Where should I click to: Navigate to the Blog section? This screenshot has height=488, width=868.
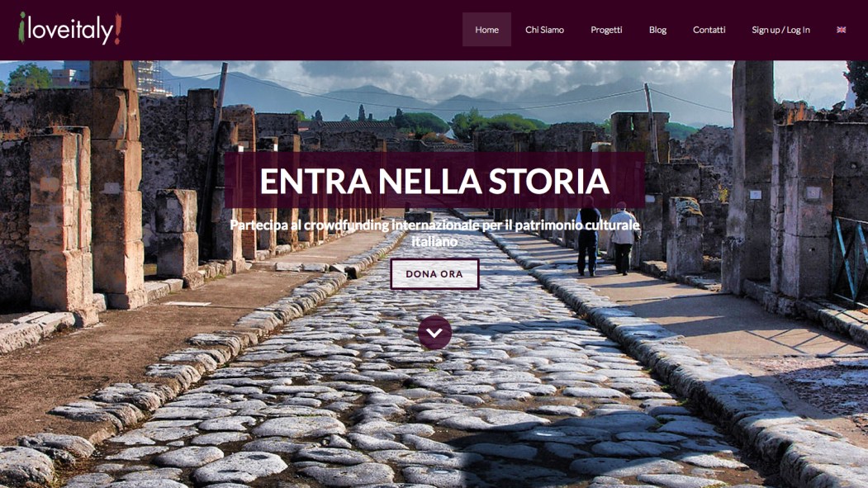(x=657, y=30)
